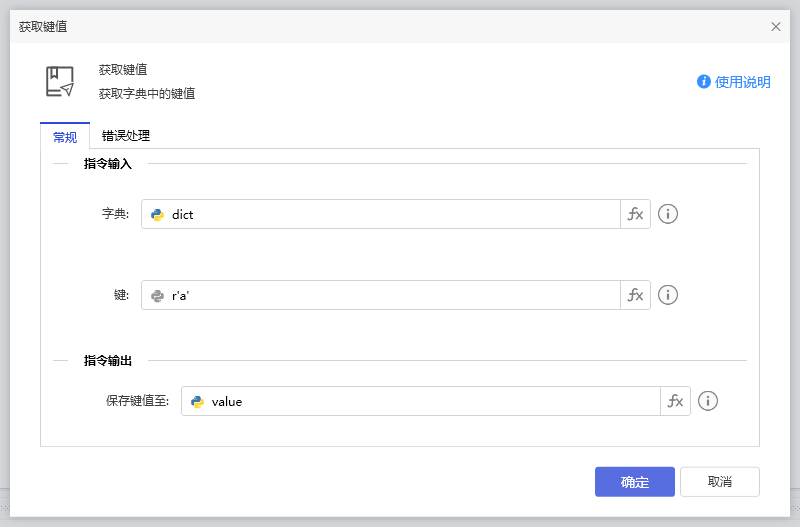Screen dimensions: 800x527
Task: Switch to the 错误处理 tab
Action: coord(126,136)
